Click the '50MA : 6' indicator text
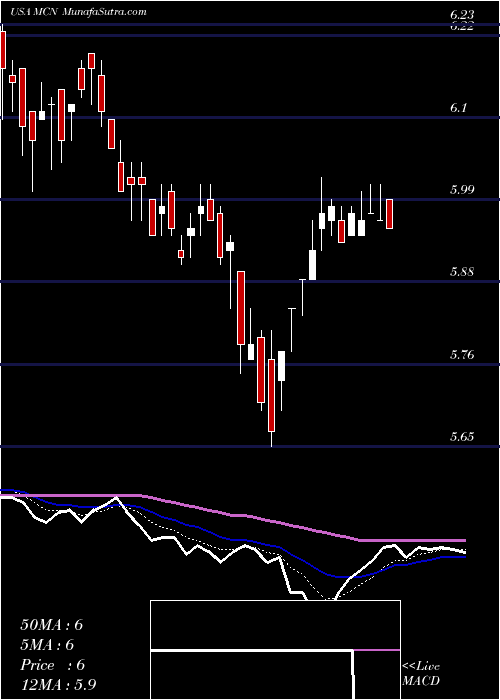Viewport: 500px width, 700px height. [51, 625]
